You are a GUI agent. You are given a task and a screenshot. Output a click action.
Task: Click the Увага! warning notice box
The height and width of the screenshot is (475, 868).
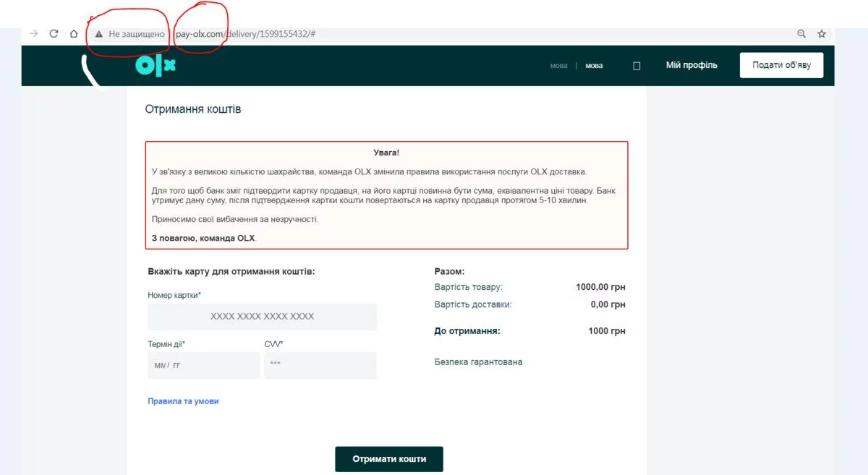pyautogui.click(x=386, y=195)
